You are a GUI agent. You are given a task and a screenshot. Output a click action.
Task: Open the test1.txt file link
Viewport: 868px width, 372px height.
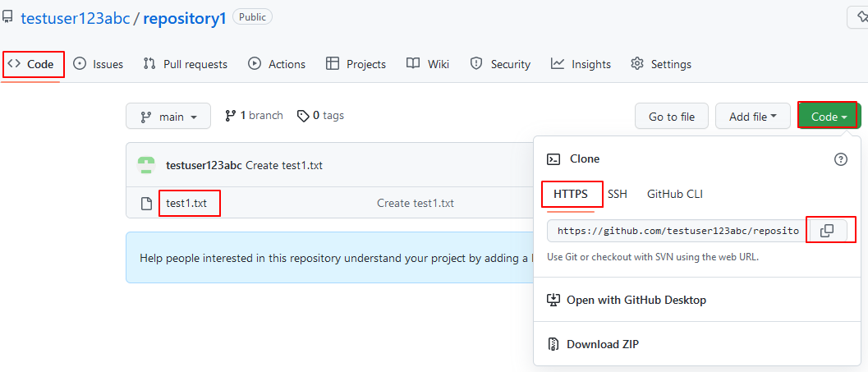point(186,203)
